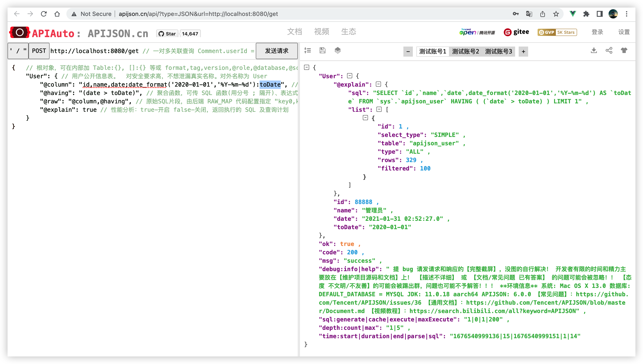The image size is (643, 364).
Task: Click the save (floppy disk) icon
Action: point(322,51)
